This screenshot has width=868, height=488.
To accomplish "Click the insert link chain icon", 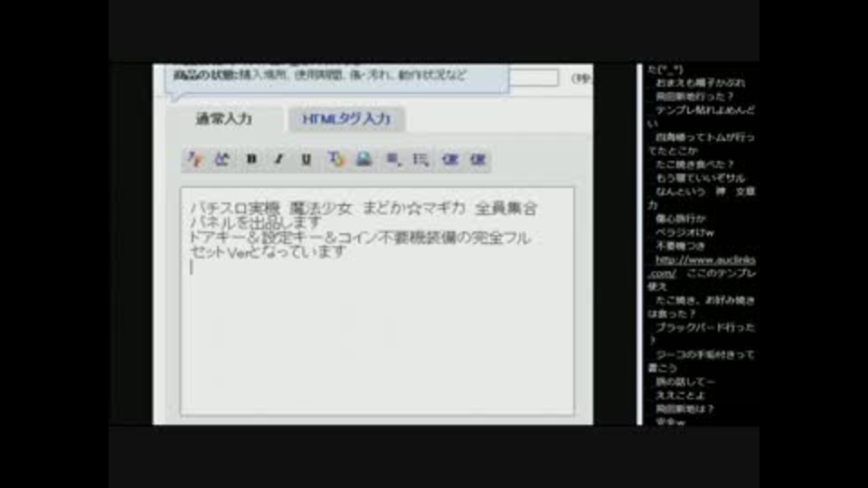I will tap(449, 159).
